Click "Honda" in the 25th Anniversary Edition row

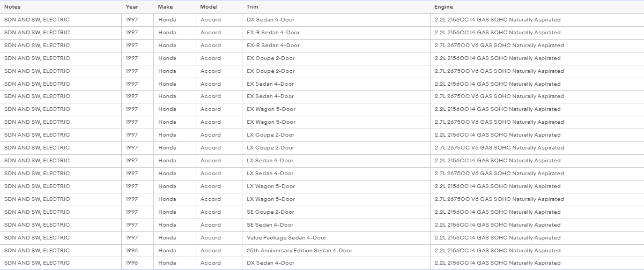pos(167,251)
